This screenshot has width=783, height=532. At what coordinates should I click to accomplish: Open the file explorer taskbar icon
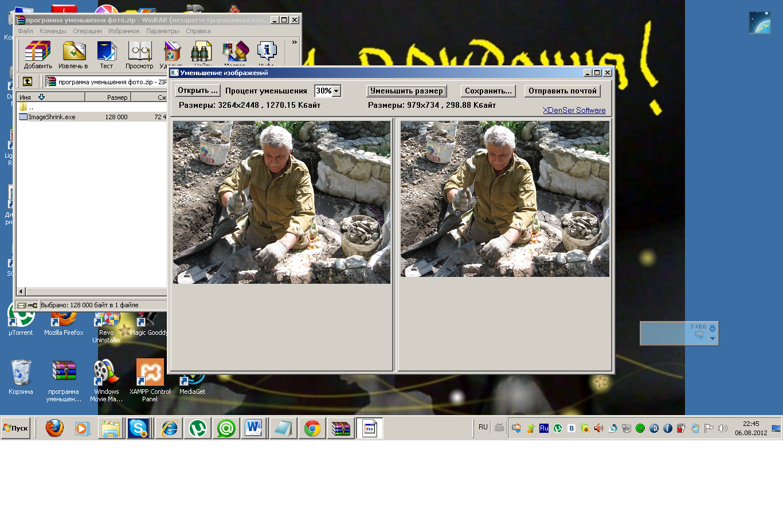[111, 428]
